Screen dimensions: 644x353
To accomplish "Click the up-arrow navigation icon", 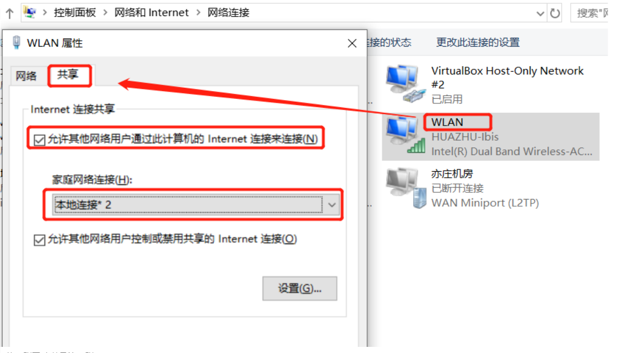I will [x=9, y=13].
